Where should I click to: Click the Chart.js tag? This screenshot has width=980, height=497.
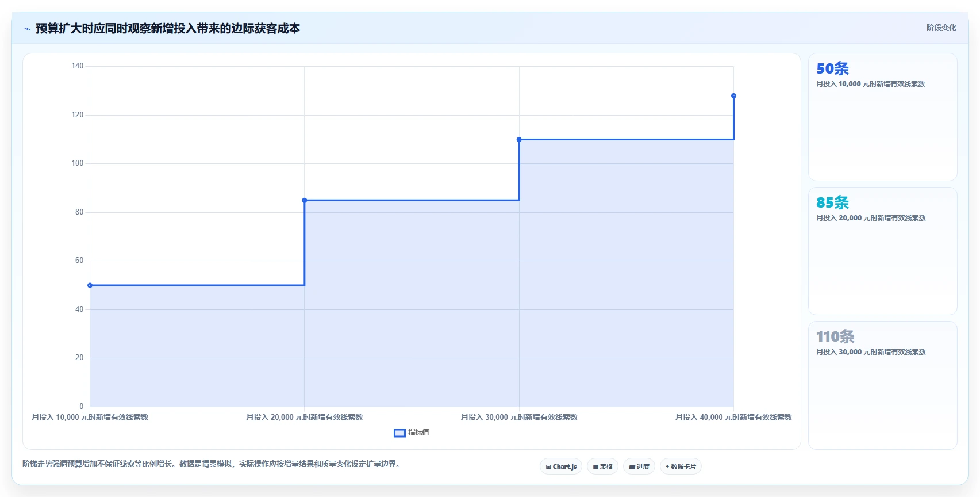click(x=561, y=467)
